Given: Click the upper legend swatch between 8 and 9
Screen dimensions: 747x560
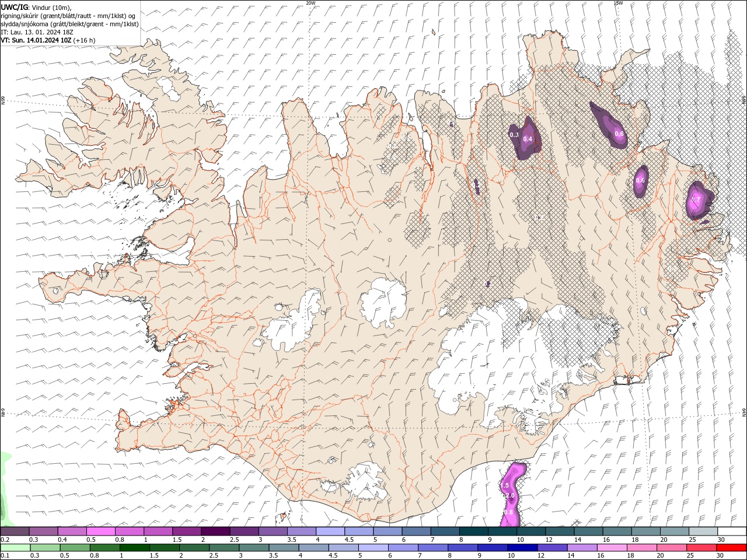Looking at the screenshot, I should (x=473, y=531).
